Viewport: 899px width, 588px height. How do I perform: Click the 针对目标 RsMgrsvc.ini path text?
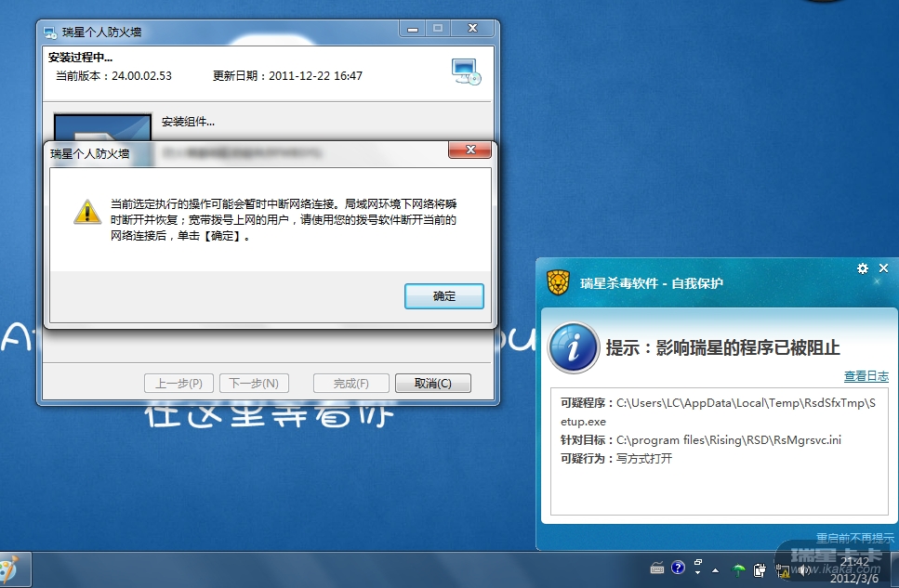[701, 440]
